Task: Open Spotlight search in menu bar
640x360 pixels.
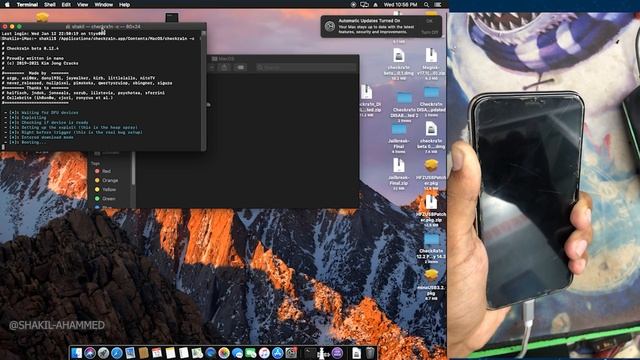Action: [426, 4]
